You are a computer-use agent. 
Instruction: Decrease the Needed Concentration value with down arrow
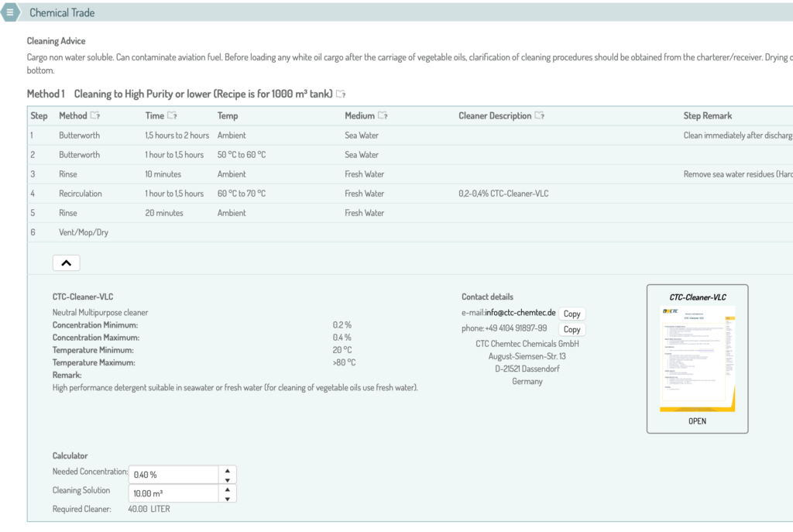point(227,479)
